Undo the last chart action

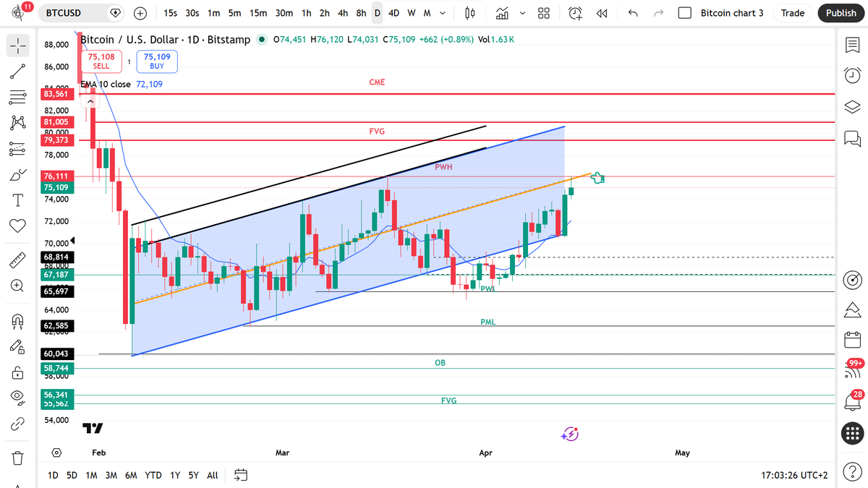(634, 13)
